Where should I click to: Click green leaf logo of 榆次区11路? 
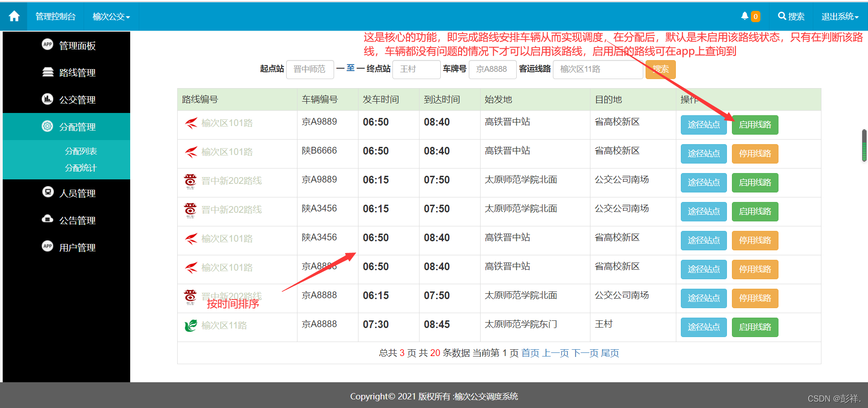(x=191, y=325)
